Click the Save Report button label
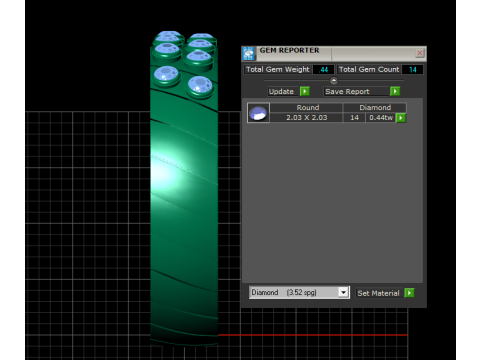The height and width of the screenshot is (360, 480). pos(356,91)
